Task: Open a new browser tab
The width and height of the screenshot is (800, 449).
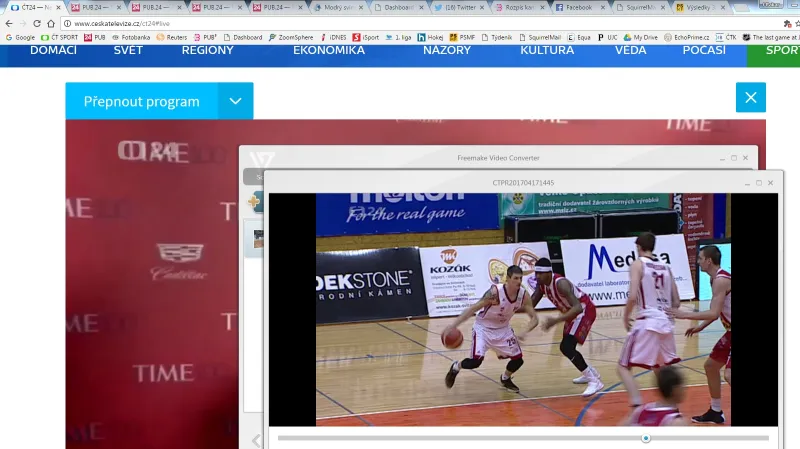Action: 742,8
